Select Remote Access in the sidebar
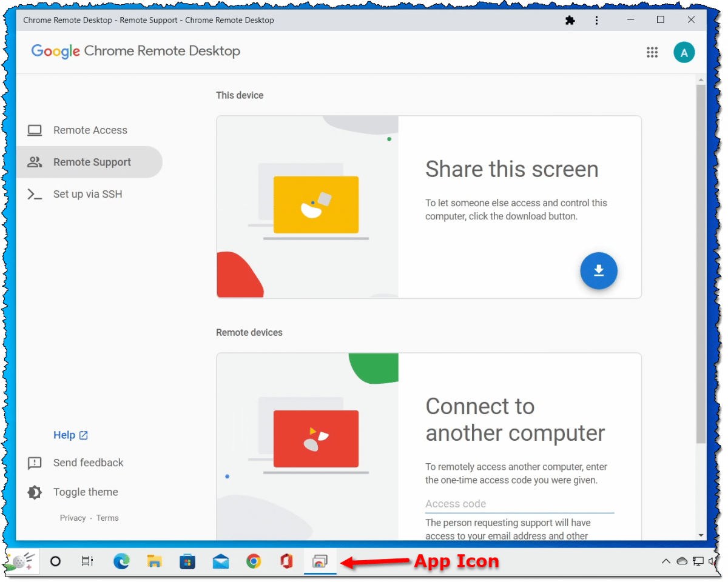Image resolution: width=728 pixels, height=582 pixels. tap(90, 130)
